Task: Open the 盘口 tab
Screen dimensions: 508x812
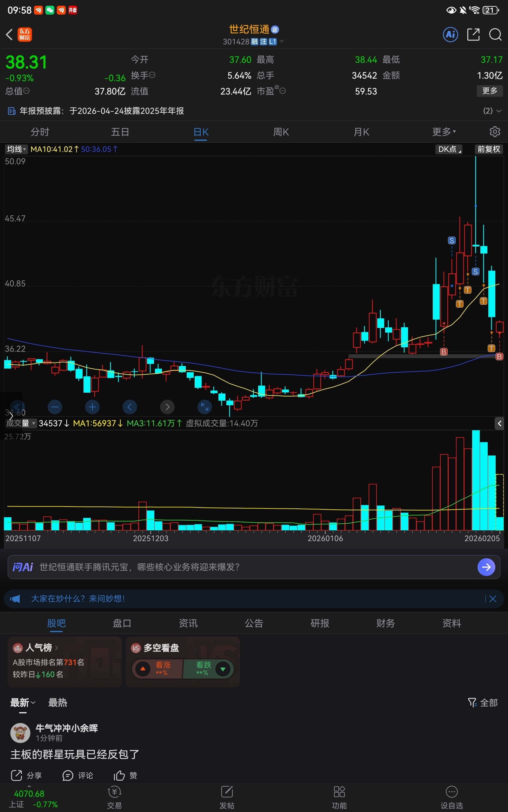Action: point(122,623)
